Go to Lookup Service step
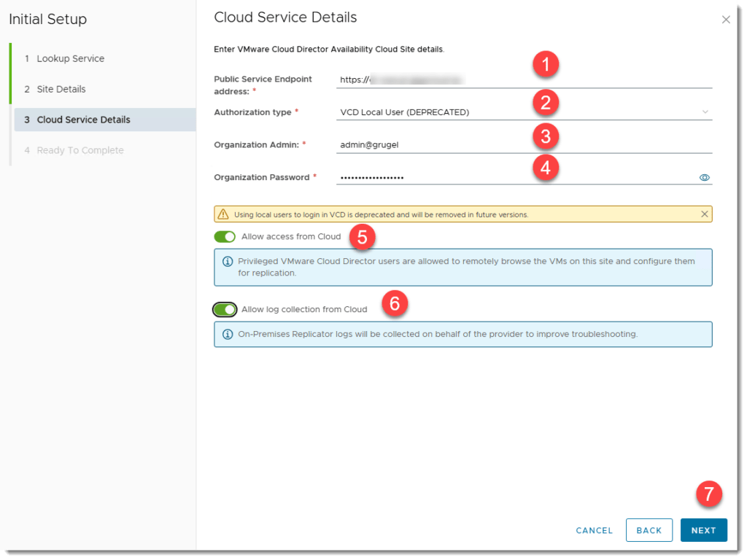The width and height of the screenshot is (747, 560). pyautogui.click(x=70, y=58)
